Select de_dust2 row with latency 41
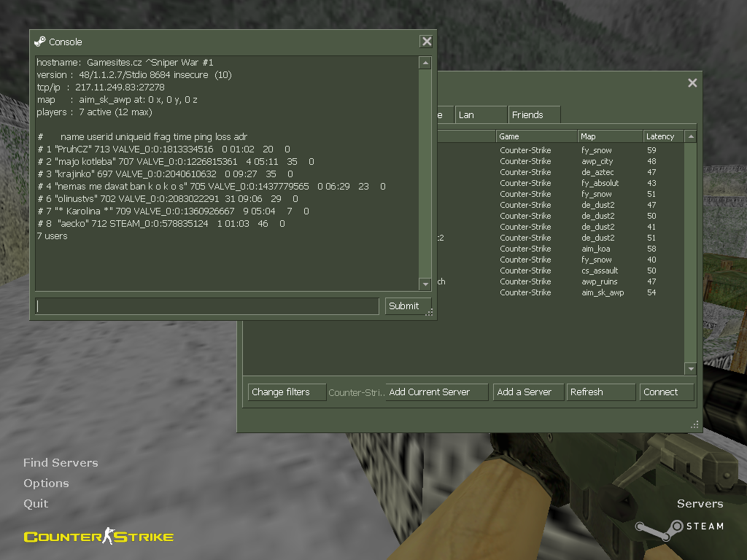Screen dimensions: 747x560 (561, 227)
